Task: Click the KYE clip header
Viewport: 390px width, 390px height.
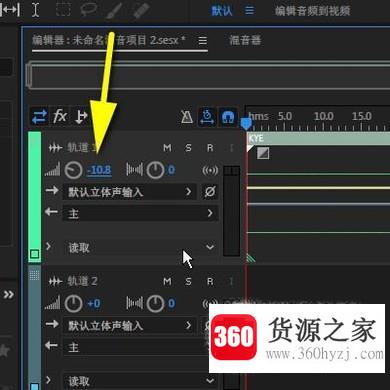Action: [318, 138]
